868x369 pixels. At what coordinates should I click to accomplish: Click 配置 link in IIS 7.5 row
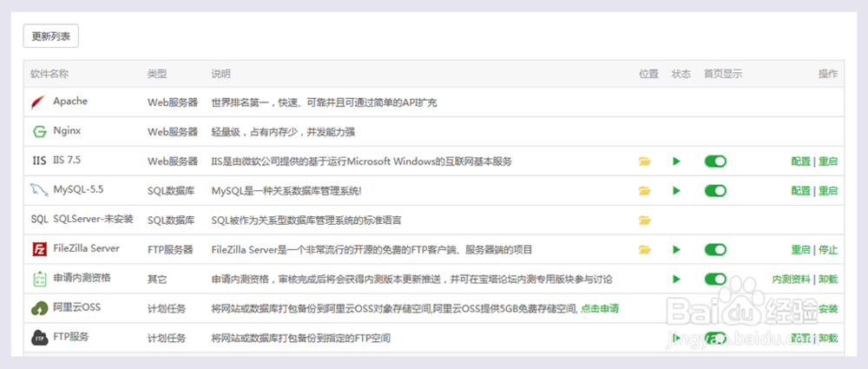click(800, 161)
